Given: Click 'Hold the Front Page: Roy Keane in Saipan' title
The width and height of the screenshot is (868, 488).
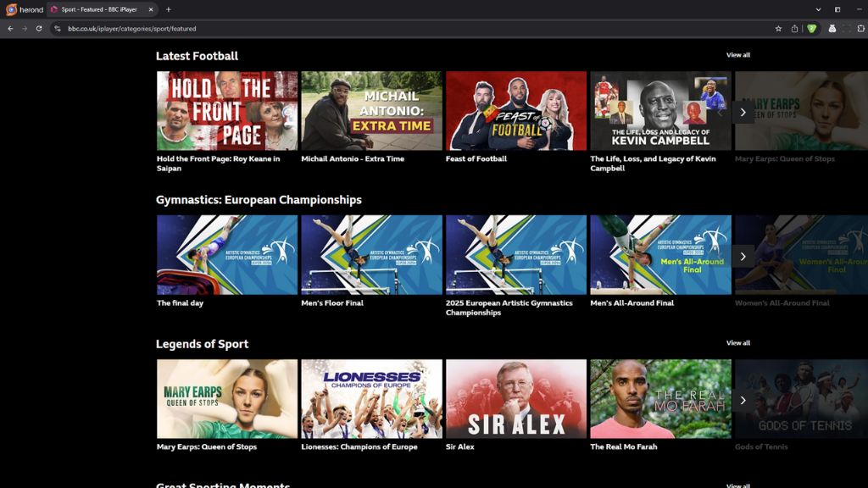Looking at the screenshot, I should click(x=218, y=164).
